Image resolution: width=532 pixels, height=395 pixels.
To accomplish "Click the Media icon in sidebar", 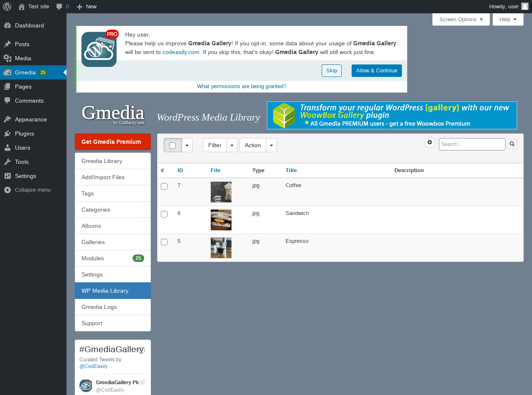I will point(7,58).
